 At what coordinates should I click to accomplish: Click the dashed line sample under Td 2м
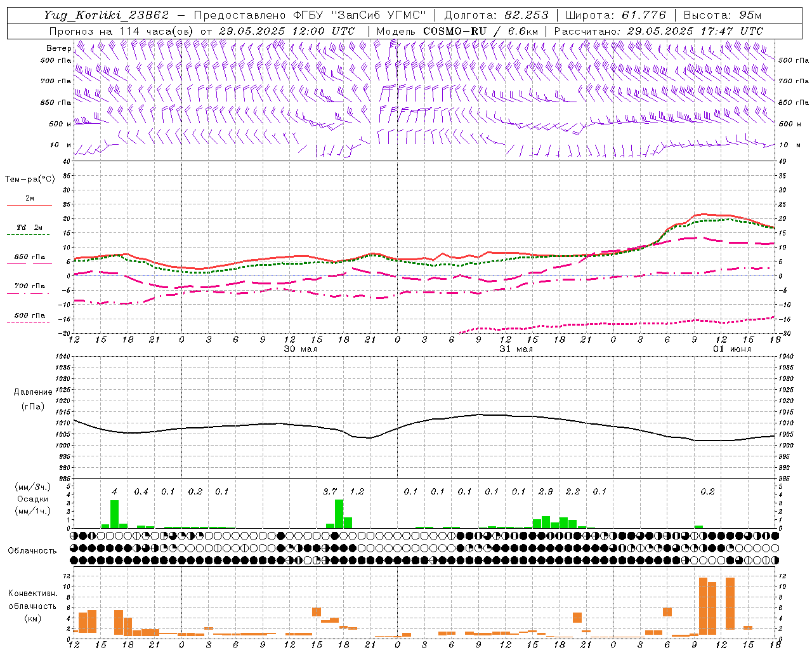pos(29,235)
